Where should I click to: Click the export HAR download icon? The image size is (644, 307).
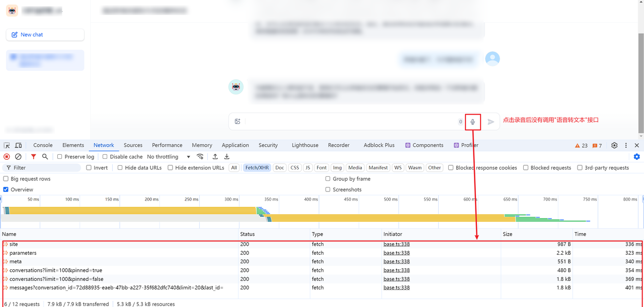coord(226,157)
